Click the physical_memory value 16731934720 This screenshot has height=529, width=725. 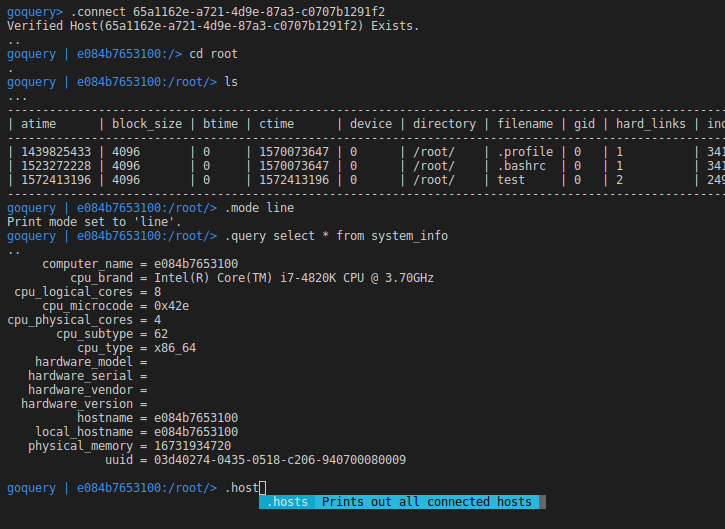point(192,446)
